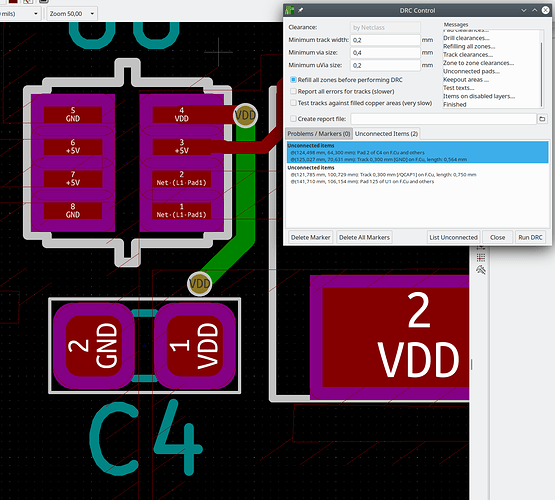Click the Close button in DRC dialog
This screenshot has width=555, height=500.
tap(497, 237)
